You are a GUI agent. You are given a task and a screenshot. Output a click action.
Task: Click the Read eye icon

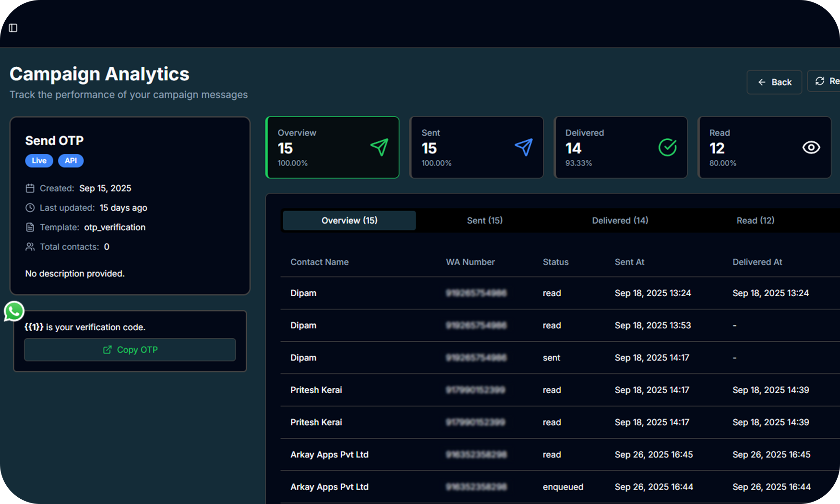coord(811,147)
